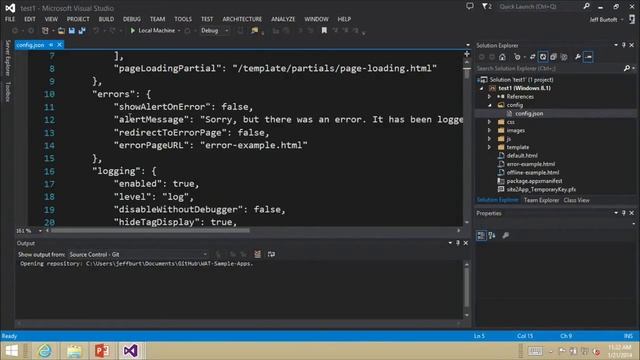Click the bookmark icon in the main toolbar

coord(324,31)
